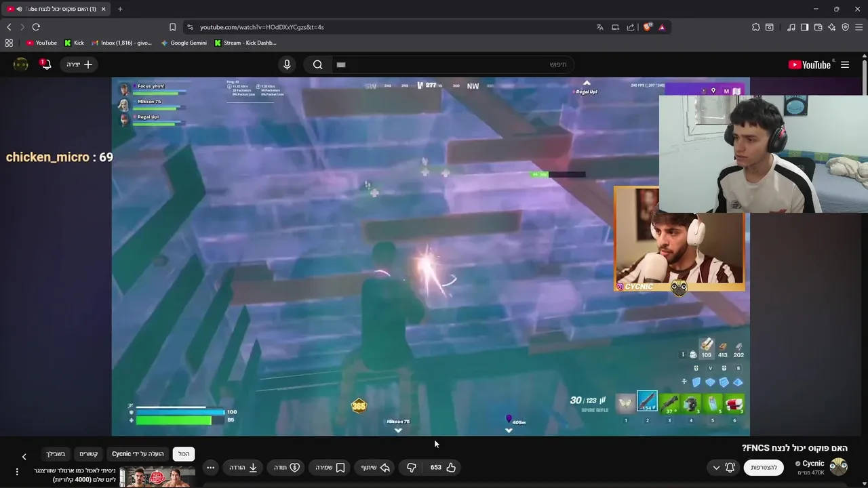Select the בשבילך filter chip
The height and width of the screenshot is (488, 868).
56,454
